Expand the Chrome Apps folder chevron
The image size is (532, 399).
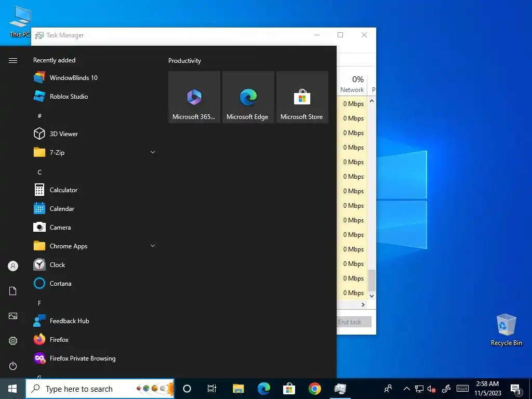[153, 246]
